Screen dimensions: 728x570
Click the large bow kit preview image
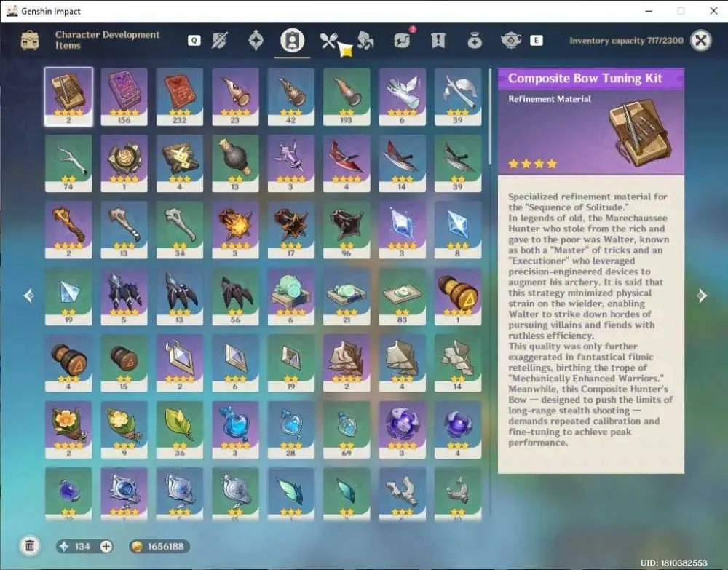pyautogui.click(x=640, y=133)
